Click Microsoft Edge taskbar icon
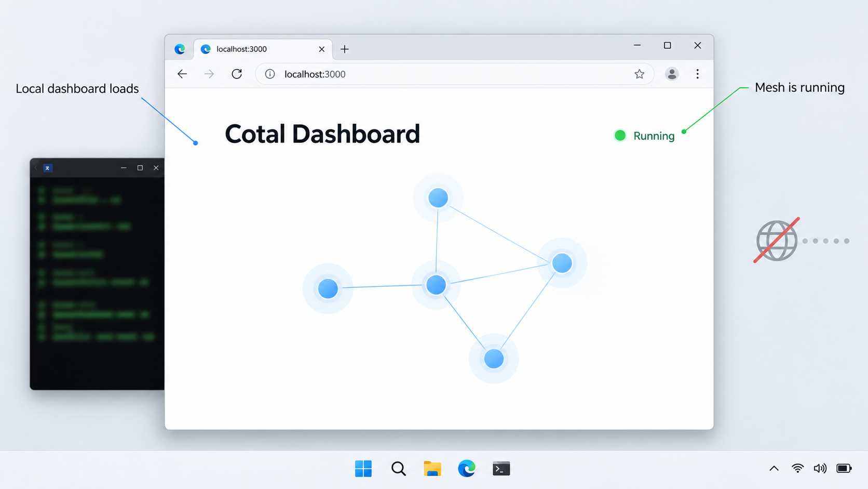868x489 pixels. 467,469
